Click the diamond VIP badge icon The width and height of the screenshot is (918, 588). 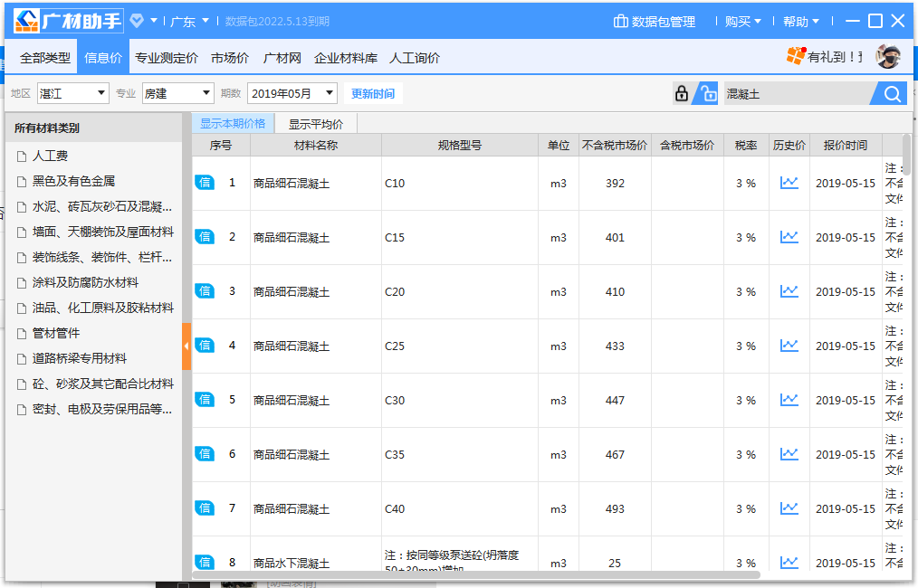[137, 21]
